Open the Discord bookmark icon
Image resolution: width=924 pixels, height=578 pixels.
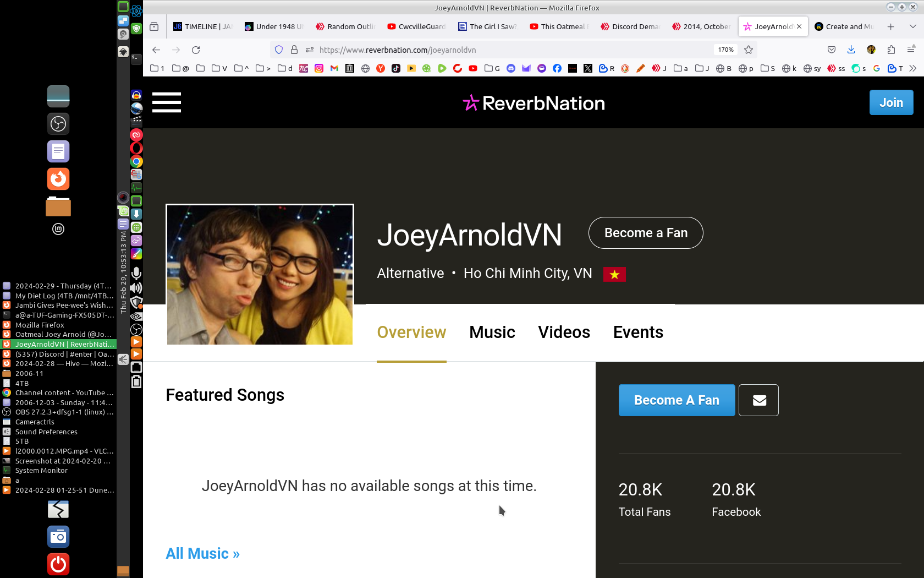(x=511, y=68)
